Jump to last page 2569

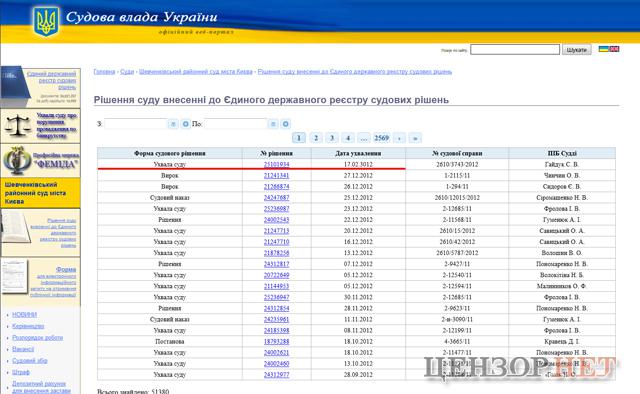tap(382, 138)
